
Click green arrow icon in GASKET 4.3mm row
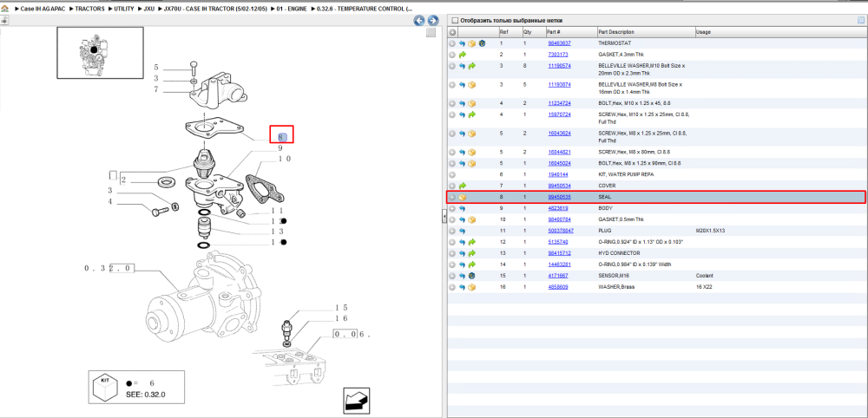point(463,55)
